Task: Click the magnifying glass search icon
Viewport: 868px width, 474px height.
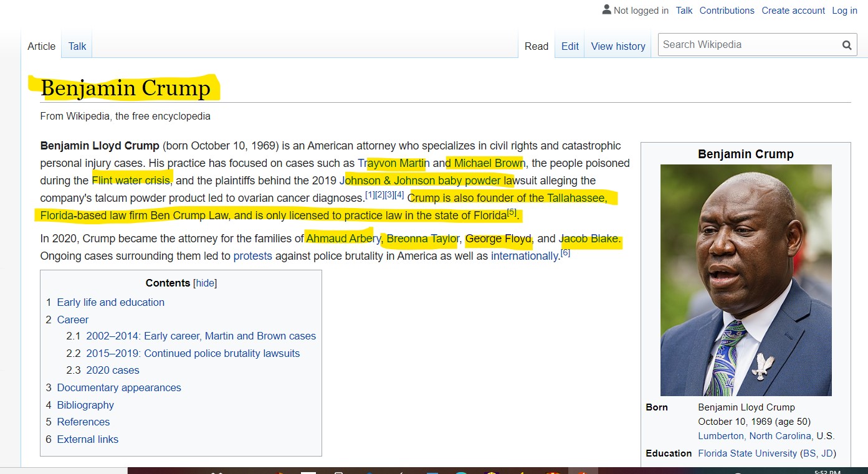Action: 847,45
